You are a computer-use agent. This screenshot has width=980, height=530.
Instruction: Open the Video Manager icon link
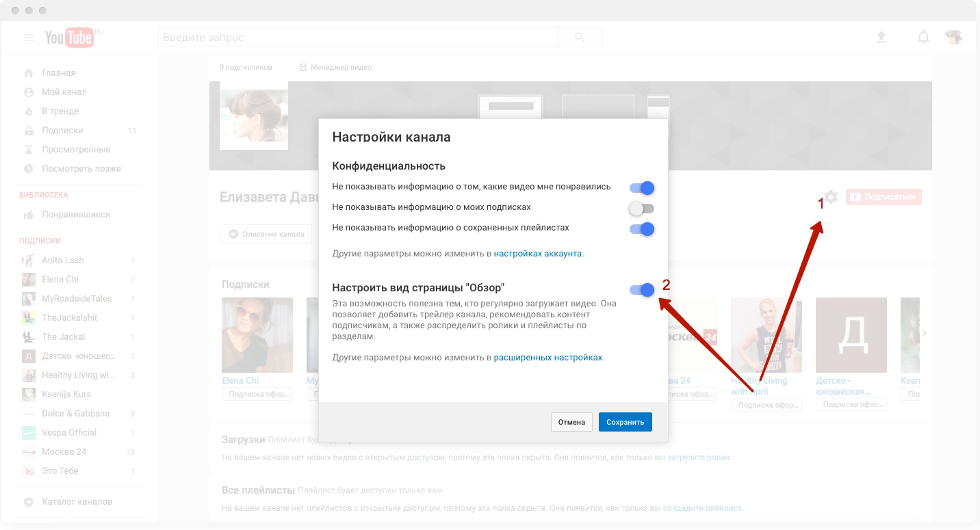tap(303, 67)
